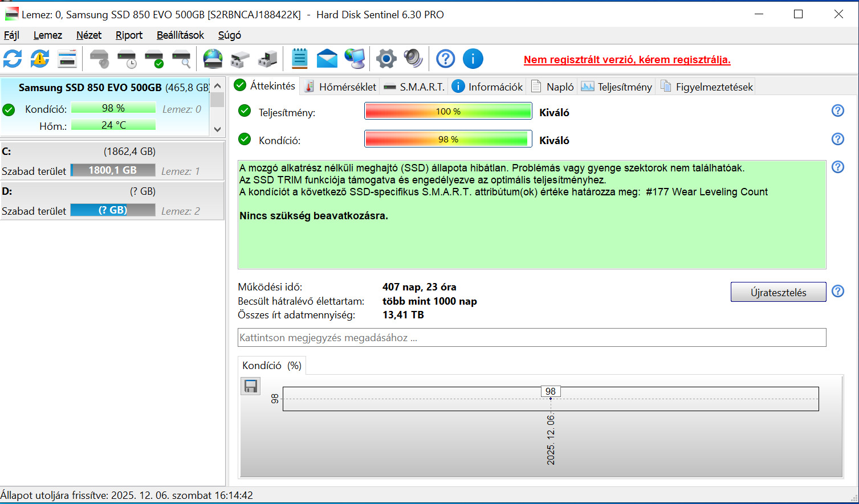Click the app icon in the title bar

coord(11,14)
